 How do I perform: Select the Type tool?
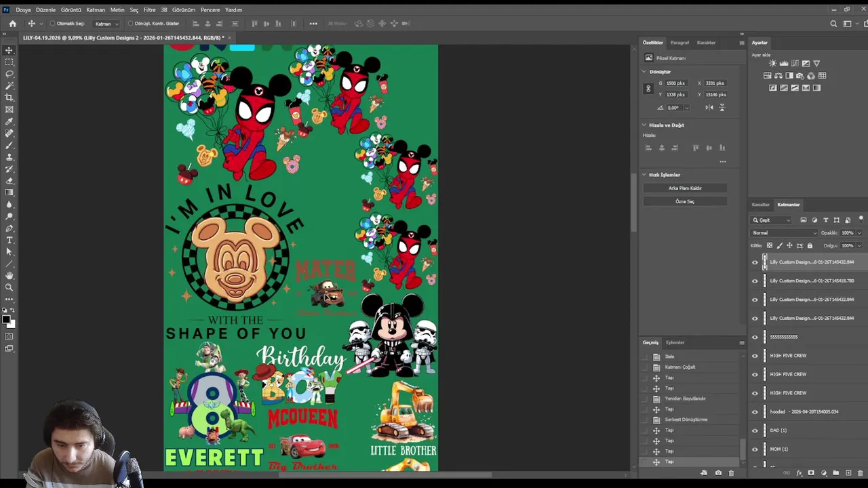tap(9, 240)
